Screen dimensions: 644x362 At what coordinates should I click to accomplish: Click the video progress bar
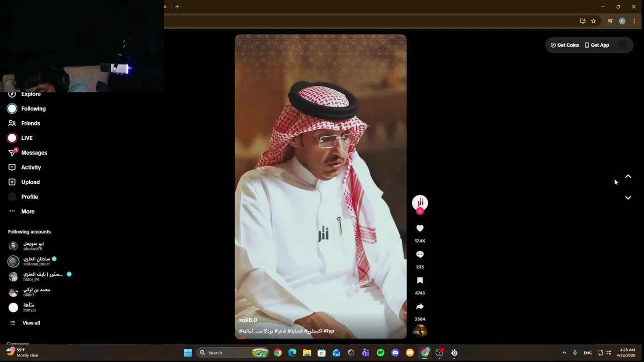320,338
